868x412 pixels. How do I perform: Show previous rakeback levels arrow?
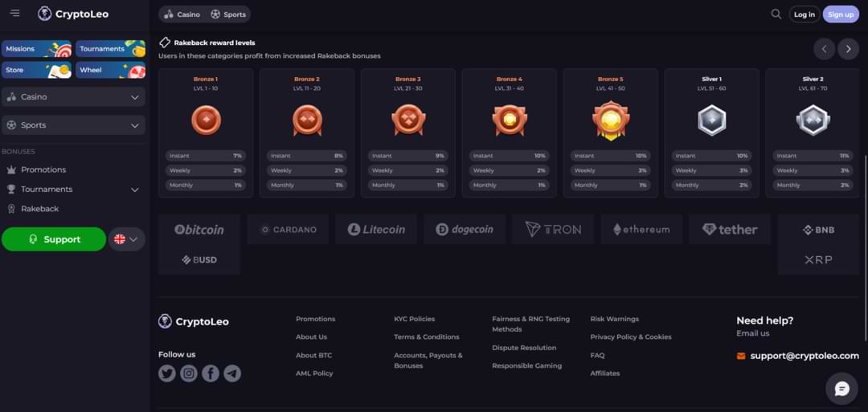point(825,49)
